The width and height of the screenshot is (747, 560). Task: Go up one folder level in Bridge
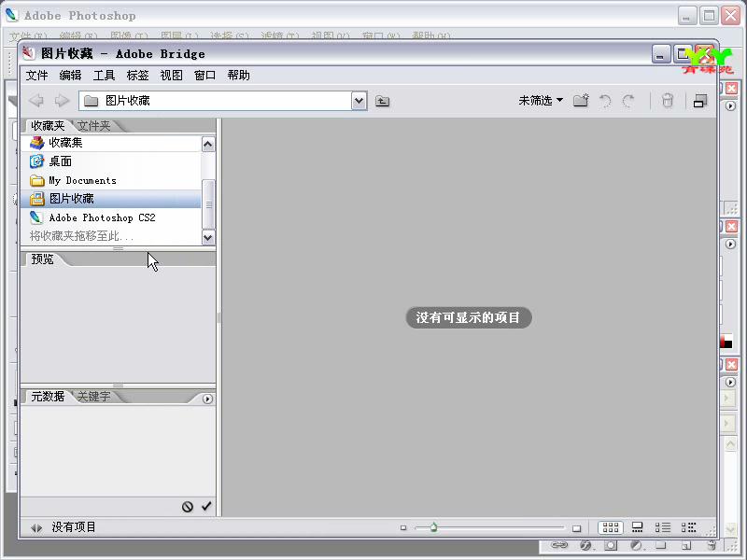pos(382,101)
